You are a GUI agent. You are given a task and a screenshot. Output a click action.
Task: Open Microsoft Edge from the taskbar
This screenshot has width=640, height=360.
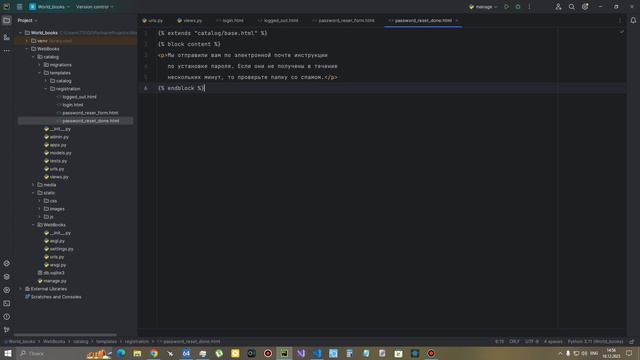tap(121, 353)
